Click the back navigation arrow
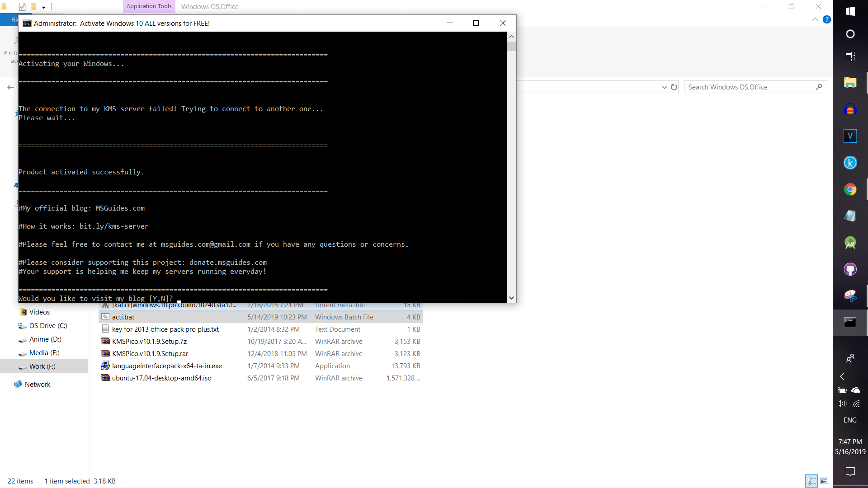This screenshot has width=868, height=488. pyautogui.click(x=10, y=87)
